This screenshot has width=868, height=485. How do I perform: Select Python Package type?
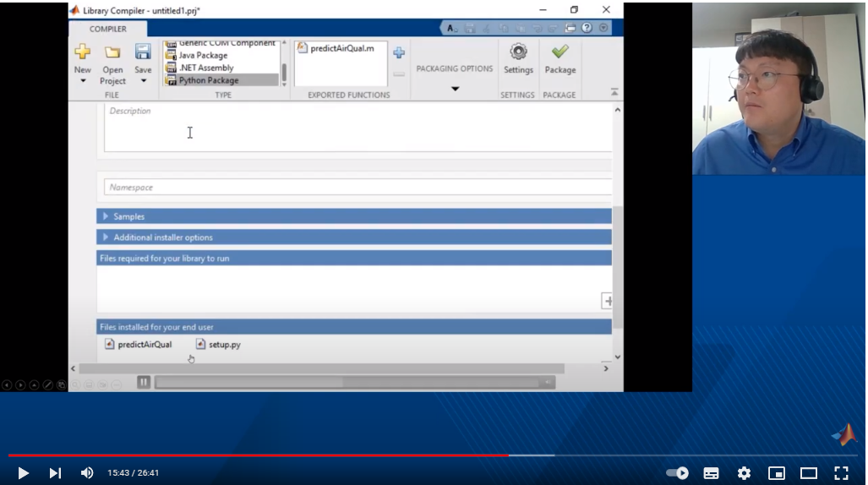coord(222,80)
